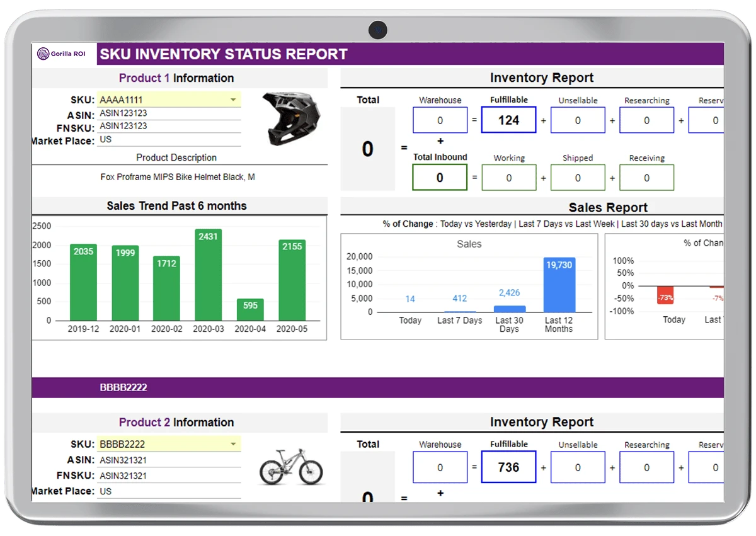Select Product 2 Fulfillable value 736
This screenshot has width=756, height=536.
508,467
